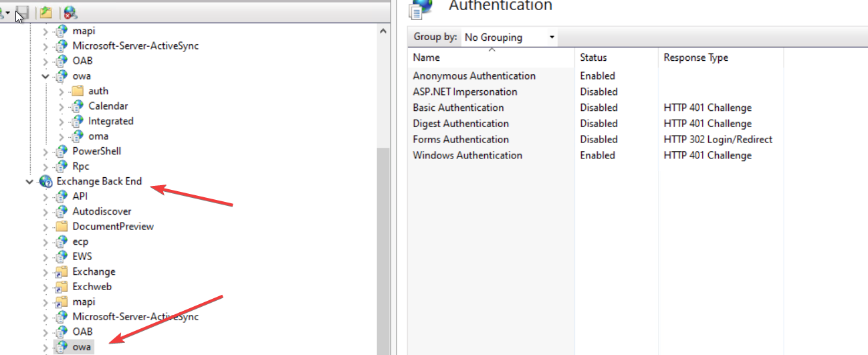Viewport: 868px width, 355px height.
Task: Click the HTTP 401 Challenge cell for Basic Authentication
Action: [x=708, y=108]
